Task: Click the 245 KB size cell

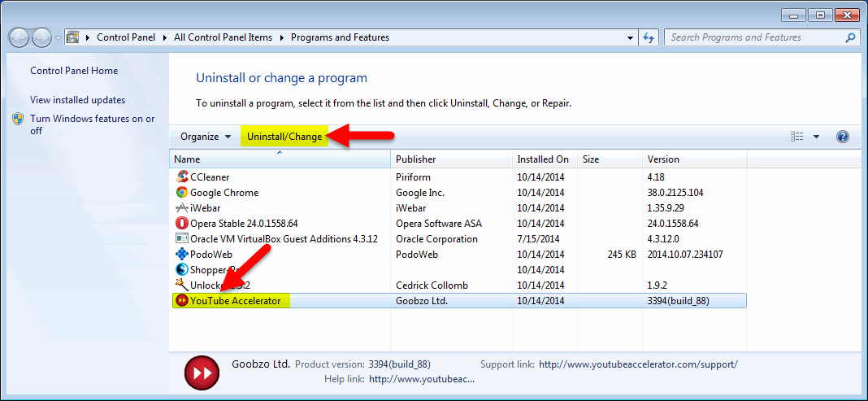Action: tap(622, 255)
